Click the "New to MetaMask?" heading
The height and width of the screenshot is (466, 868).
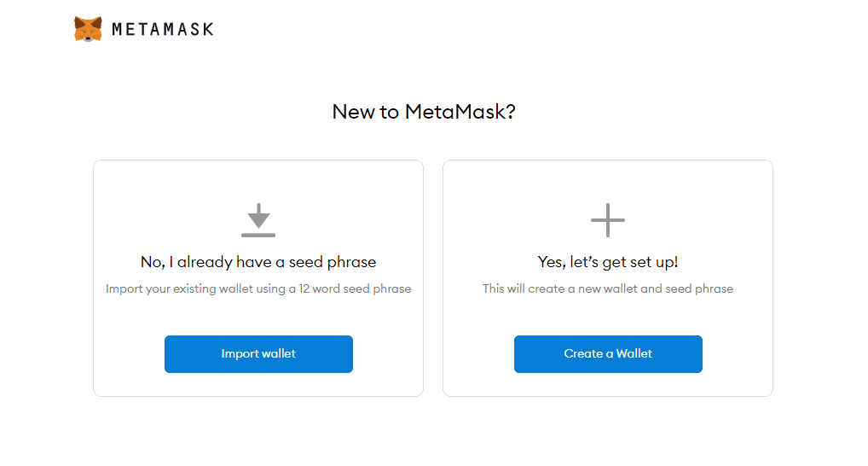click(x=424, y=112)
